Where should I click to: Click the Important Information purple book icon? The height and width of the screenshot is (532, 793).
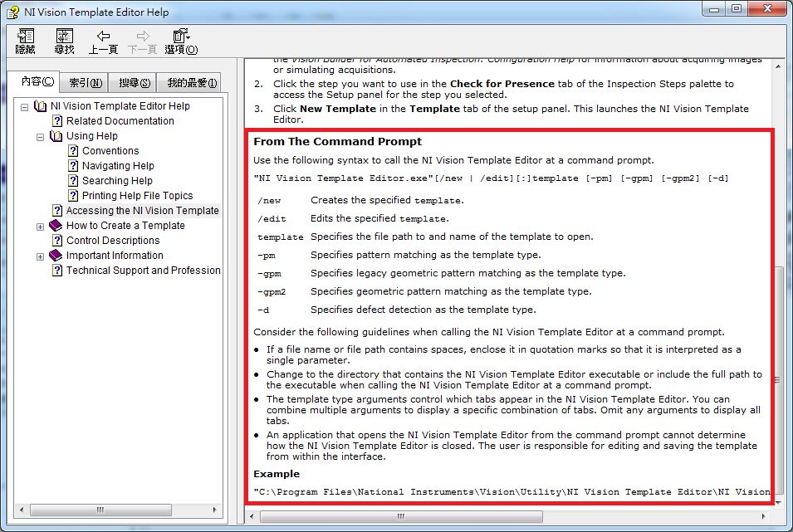pos(56,256)
